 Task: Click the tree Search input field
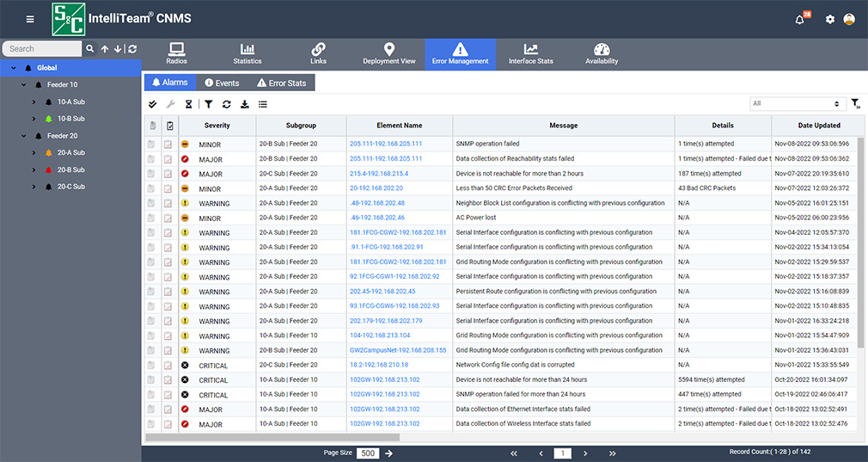(41, 49)
